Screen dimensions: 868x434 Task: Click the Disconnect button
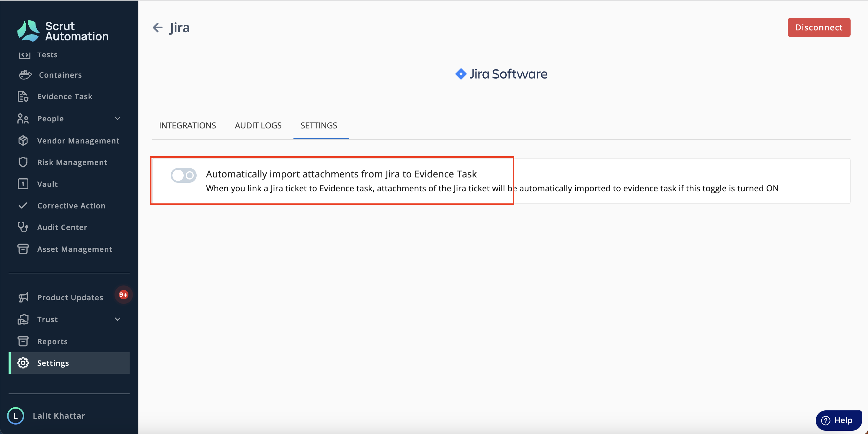[x=819, y=27]
